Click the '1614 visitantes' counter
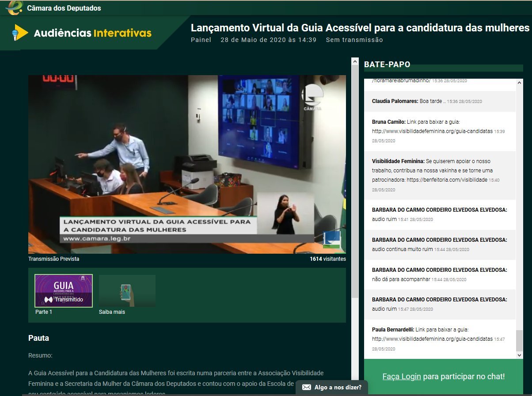532x396 pixels. point(328,259)
